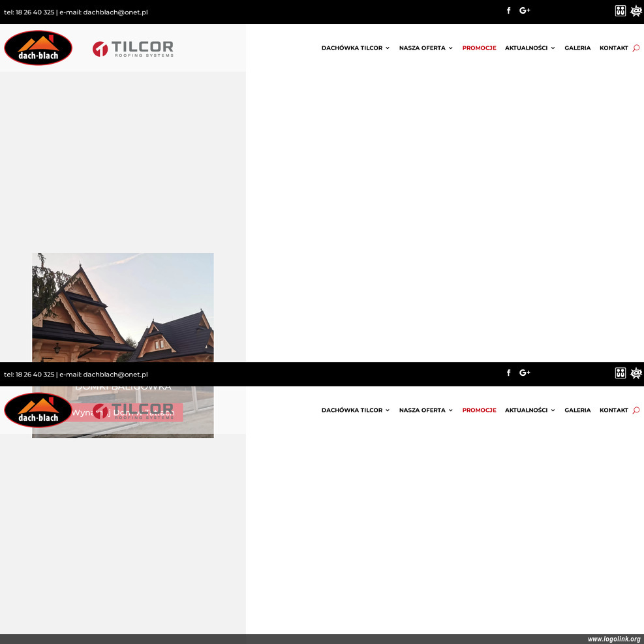Open Promocje in the upper navigation menu
The width and height of the screenshot is (644, 644).
(479, 48)
